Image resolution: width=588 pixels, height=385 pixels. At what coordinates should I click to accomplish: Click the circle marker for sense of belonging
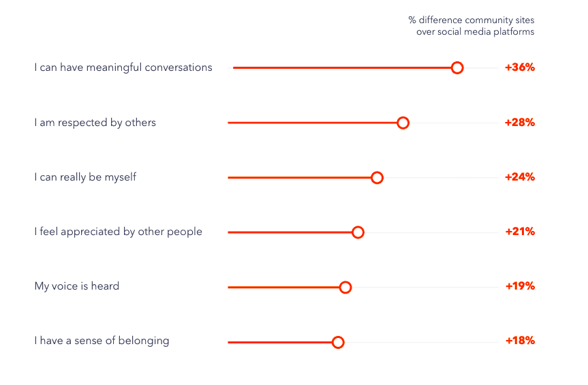click(338, 341)
